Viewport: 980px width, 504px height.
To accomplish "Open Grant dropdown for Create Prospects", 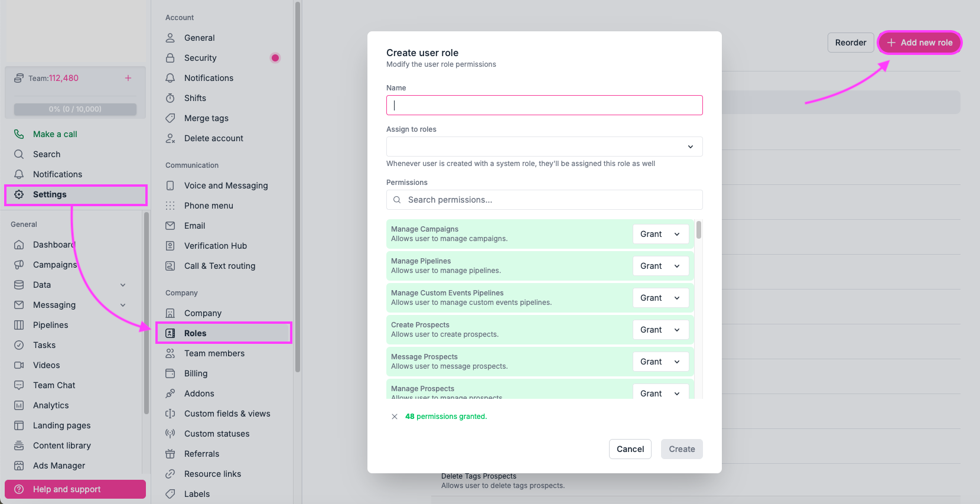I will click(x=661, y=330).
